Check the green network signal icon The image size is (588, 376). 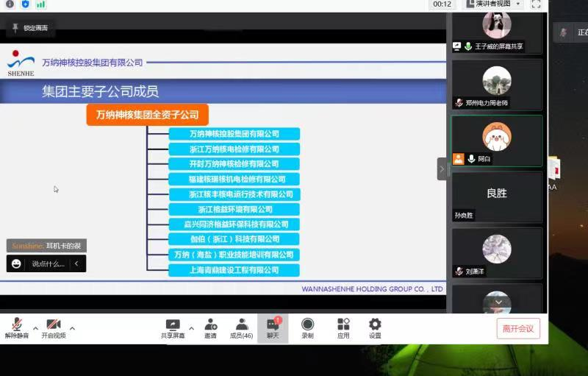tap(40, 4)
